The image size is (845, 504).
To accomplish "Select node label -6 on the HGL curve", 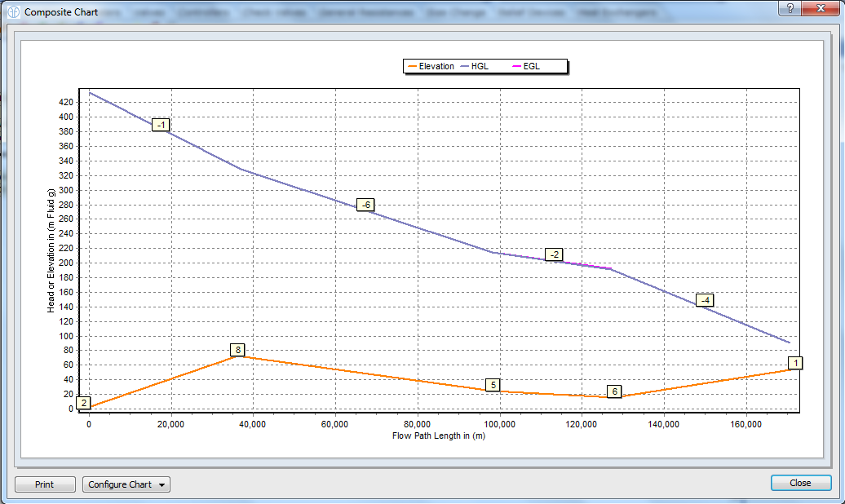I will click(365, 205).
